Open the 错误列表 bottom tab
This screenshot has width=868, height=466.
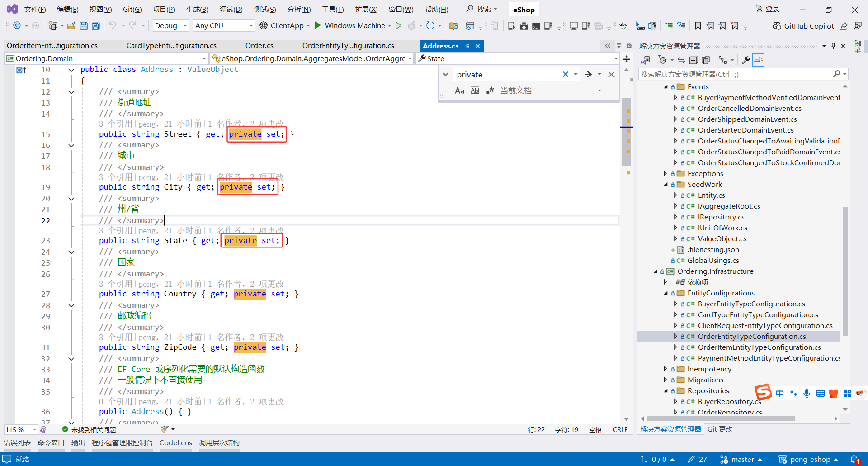point(17,443)
